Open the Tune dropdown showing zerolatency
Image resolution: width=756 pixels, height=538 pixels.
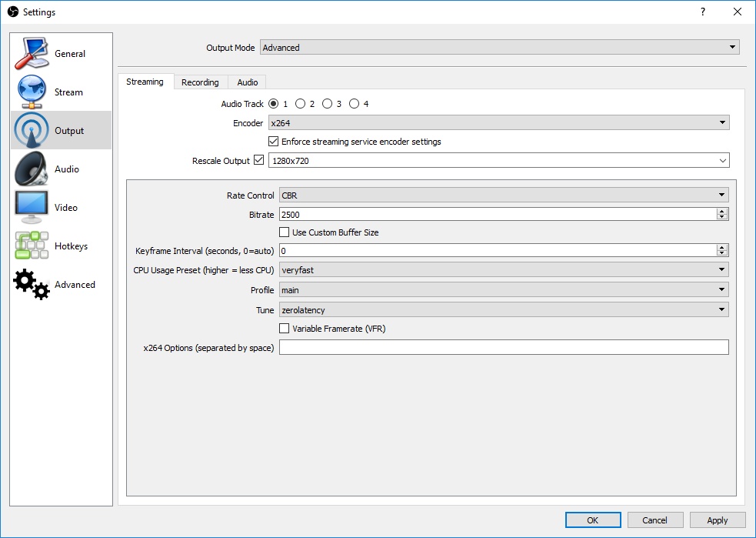(x=504, y=309)
